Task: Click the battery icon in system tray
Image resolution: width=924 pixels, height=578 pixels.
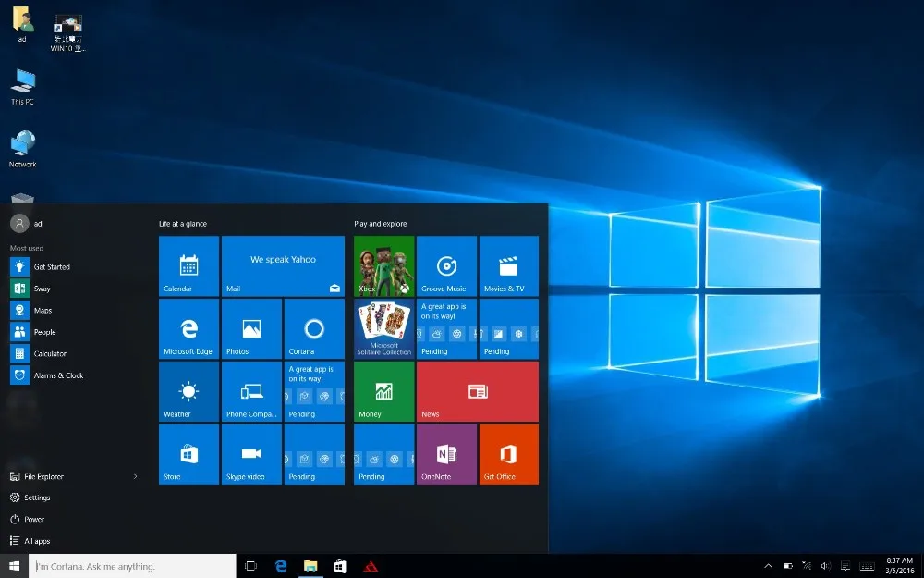Action: click(x=788, y=566)
